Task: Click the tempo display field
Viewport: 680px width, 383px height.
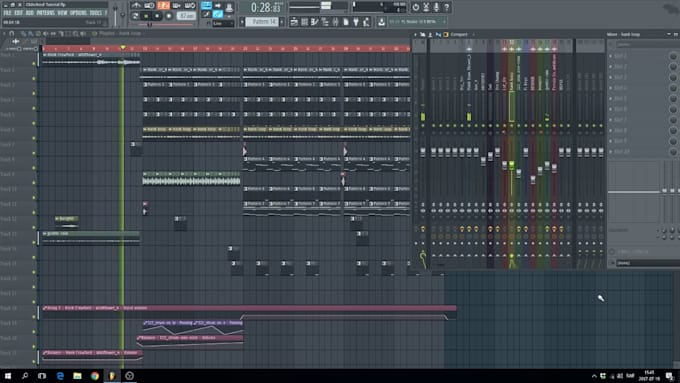Action: coord(186,16)
